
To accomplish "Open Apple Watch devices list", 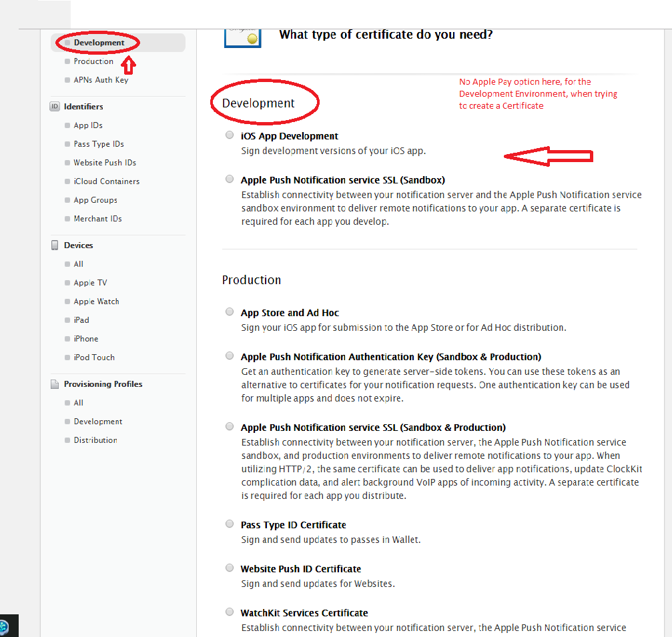I will pyautogui.click(x=96, y=301).
